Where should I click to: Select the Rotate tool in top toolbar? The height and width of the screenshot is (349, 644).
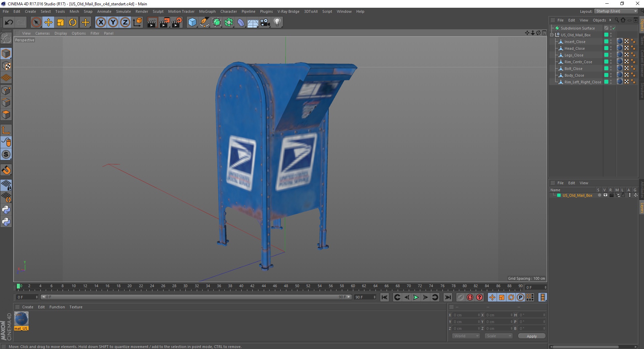point(73,23)
